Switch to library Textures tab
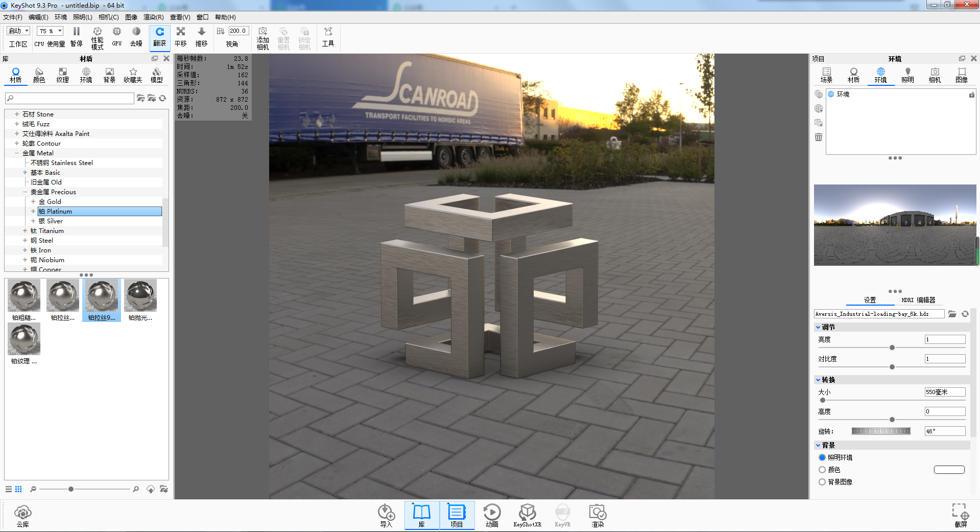The width and height of the screenshot is (980, 532). [x=62, y=75]
